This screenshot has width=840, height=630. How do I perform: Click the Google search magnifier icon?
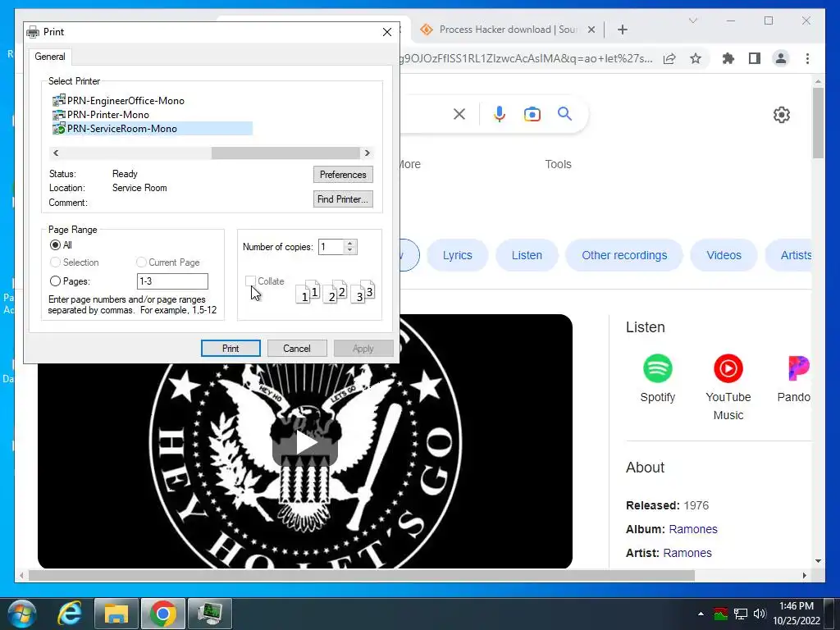click(x=564, y=113)
